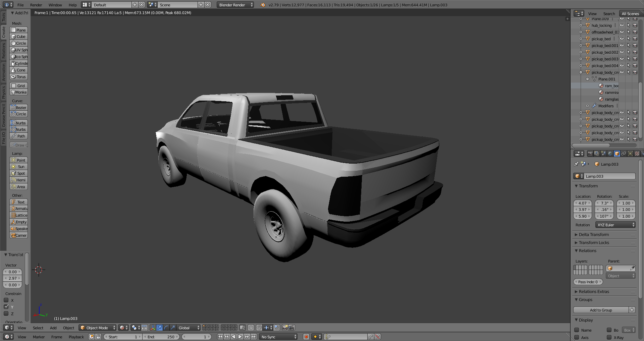The width and height of the screenshot is (644, 341).
Task: Click the OpenGL render animation clapper icon
Action: tap(291, 328)
